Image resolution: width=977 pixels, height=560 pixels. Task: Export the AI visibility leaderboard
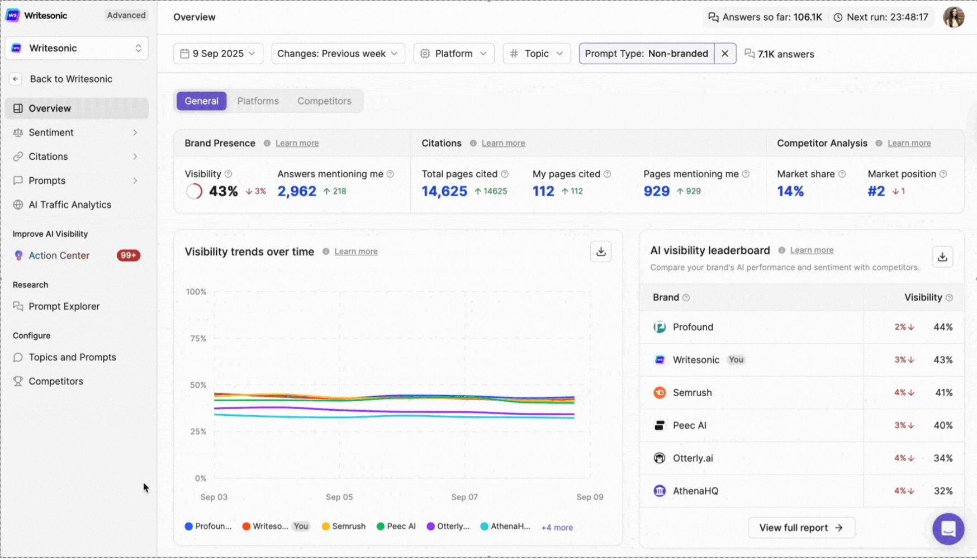942,257
